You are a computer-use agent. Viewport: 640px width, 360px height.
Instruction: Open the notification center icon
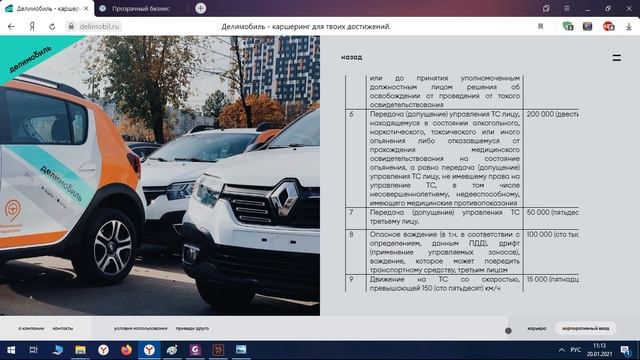(x=626, y=350)
